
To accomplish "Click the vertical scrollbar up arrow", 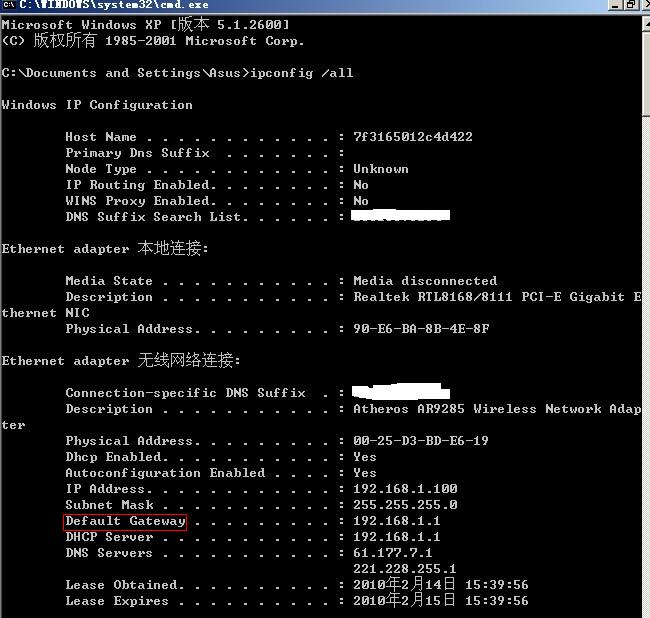I will [x=646, y=23].
